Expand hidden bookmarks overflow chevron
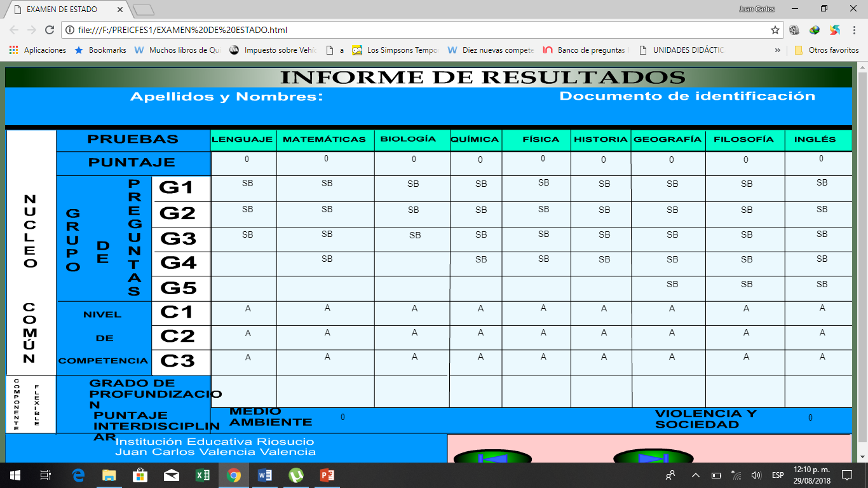The height and width of the screenshot is (488, 868). 777,50
